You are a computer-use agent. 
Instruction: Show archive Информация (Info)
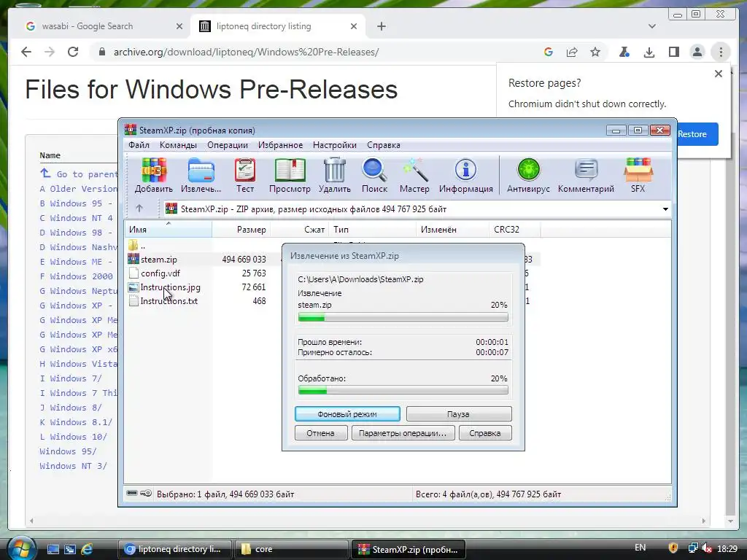(466, 175)
